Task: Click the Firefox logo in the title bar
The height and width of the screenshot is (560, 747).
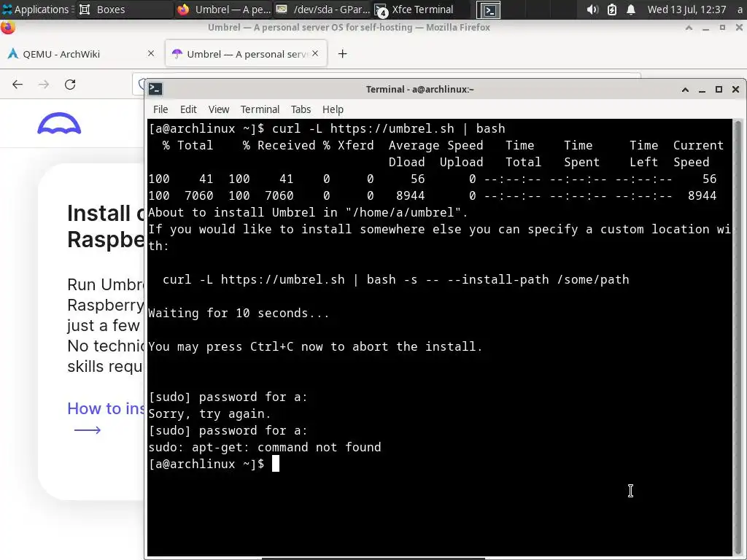Action: tap(7, 28)
